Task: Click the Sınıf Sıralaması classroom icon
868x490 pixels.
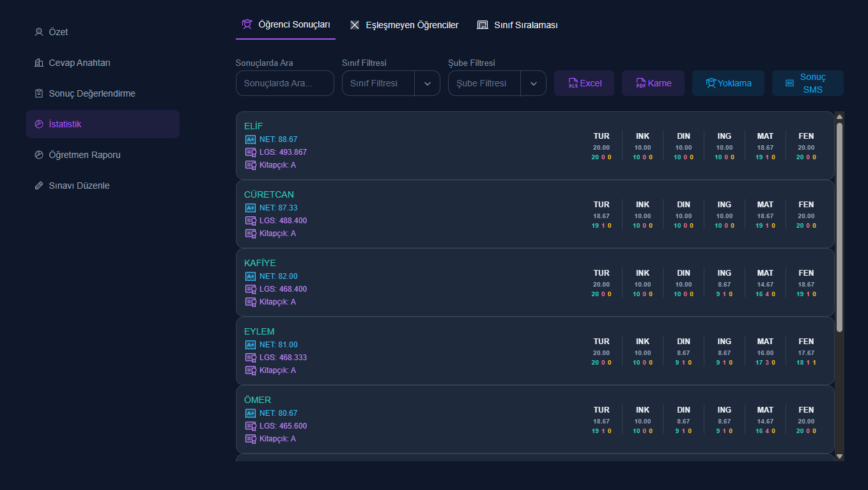Action: (483, 25)
